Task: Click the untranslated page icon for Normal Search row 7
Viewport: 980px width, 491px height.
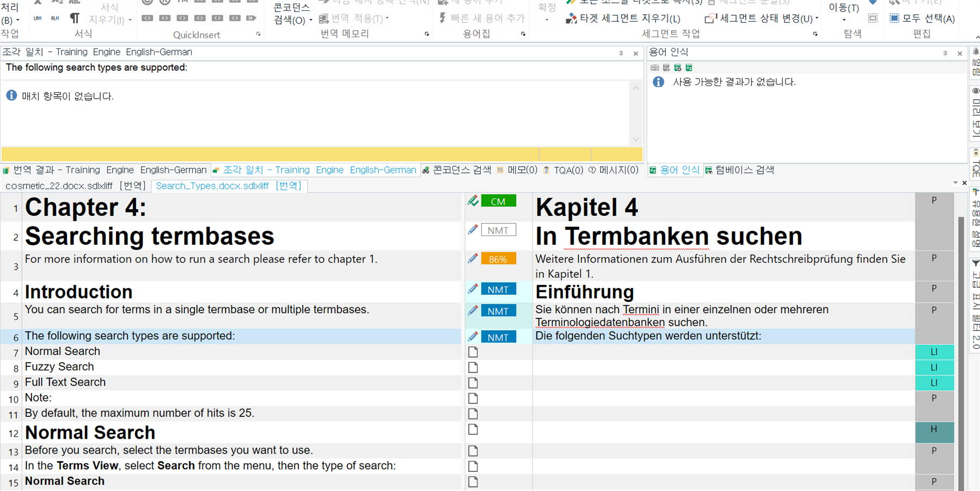Action: tap(473, 352)
